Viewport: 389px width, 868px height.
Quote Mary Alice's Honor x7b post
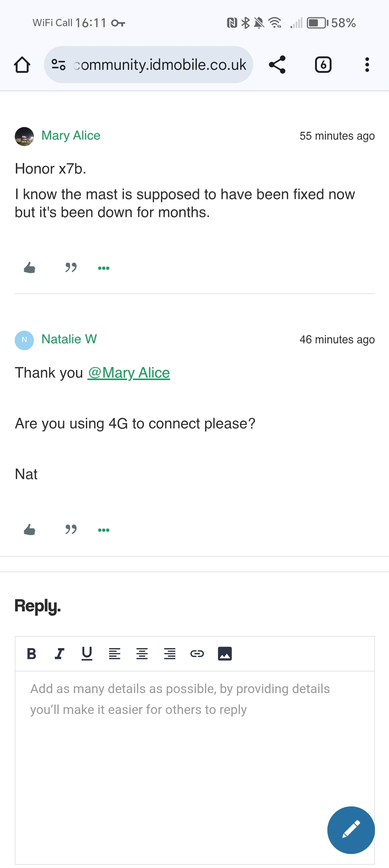pos(71,268)
